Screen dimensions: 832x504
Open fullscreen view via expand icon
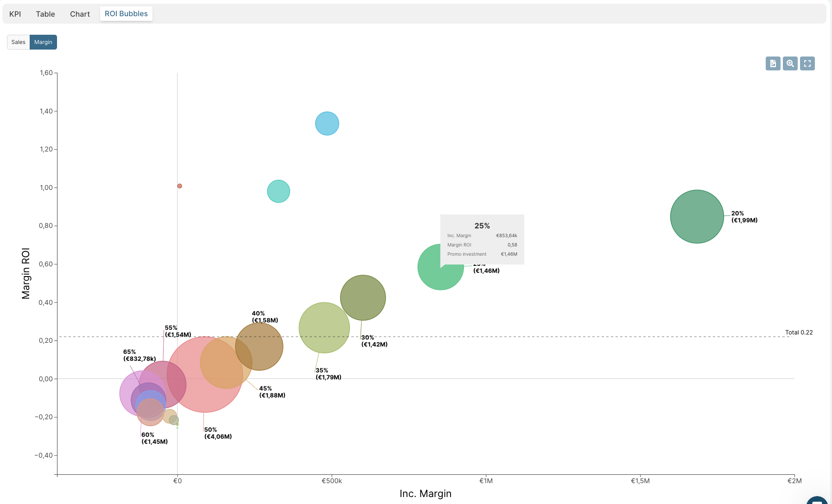click(x=807, y=63)
